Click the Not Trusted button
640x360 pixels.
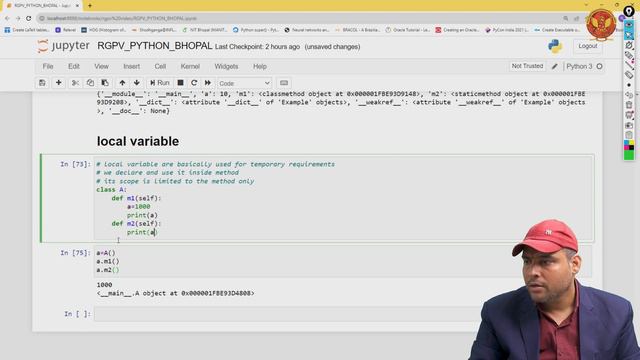point(527,66)
